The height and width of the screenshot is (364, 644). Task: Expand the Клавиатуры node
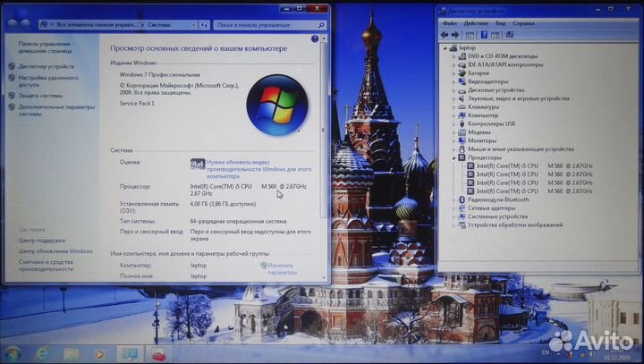coord(453,107)
